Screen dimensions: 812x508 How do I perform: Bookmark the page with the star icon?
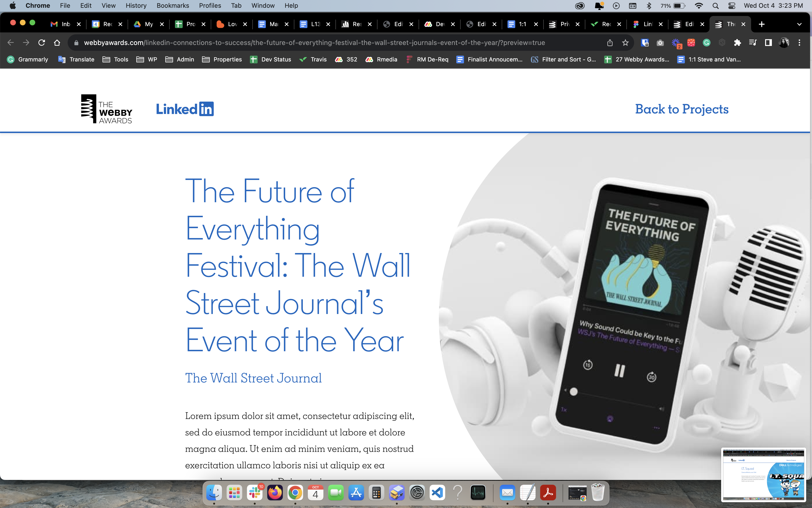625,43
